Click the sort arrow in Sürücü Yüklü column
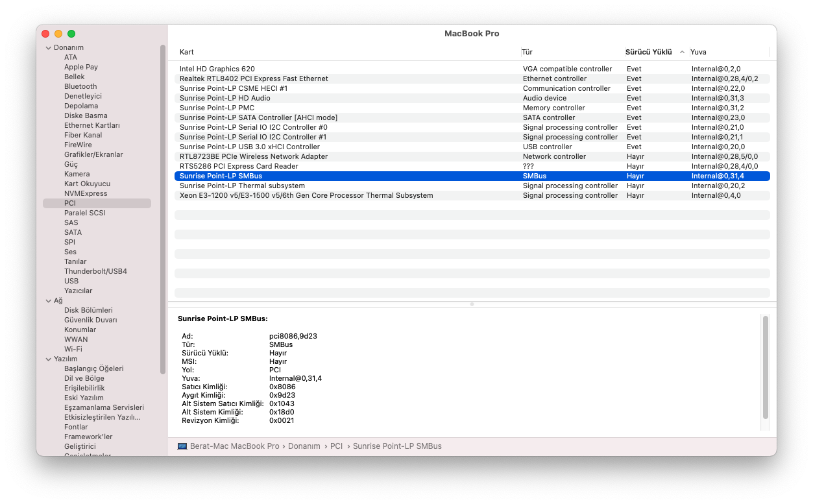Screen dimensions: 813x504 (x=682, y=52)
